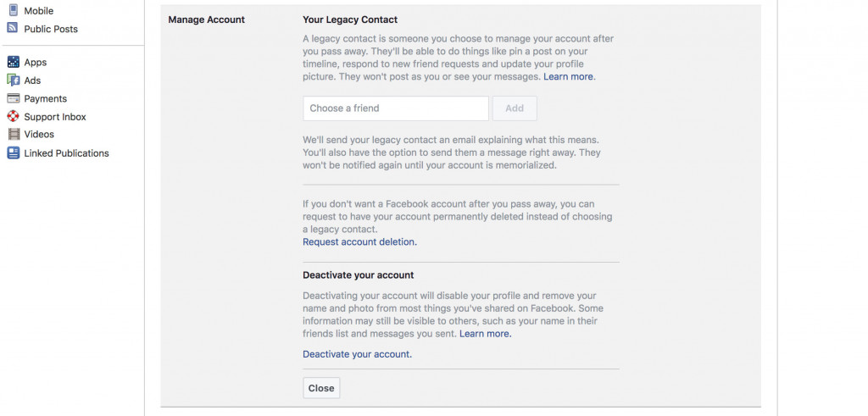
Task: Click the Mobile phone icon in sidebar
Action: click(14, 10)
